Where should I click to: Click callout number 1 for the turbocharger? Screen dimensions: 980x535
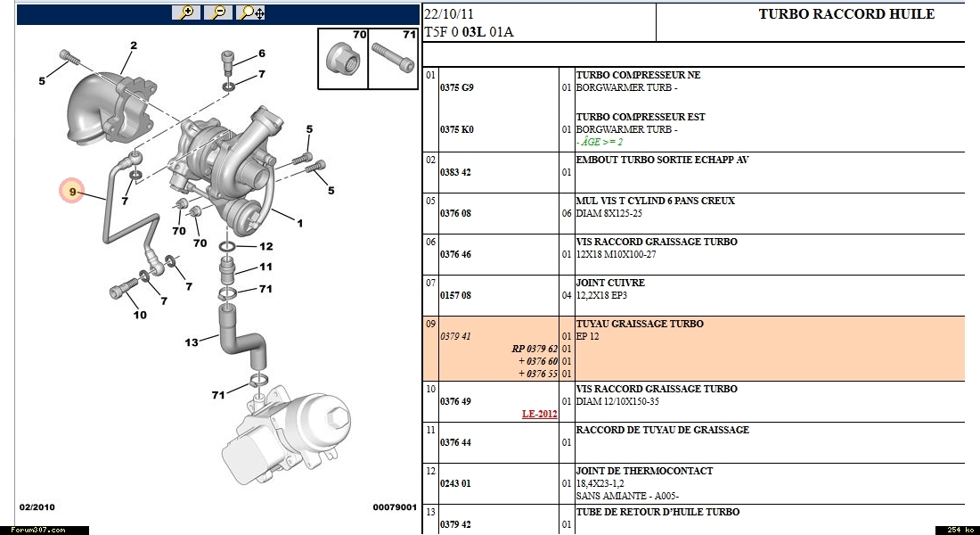pos(299,224)
